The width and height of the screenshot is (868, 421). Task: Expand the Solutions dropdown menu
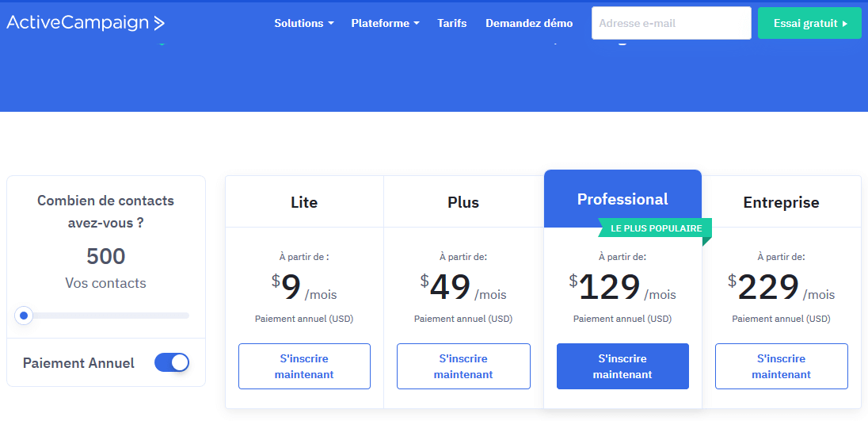303,23
